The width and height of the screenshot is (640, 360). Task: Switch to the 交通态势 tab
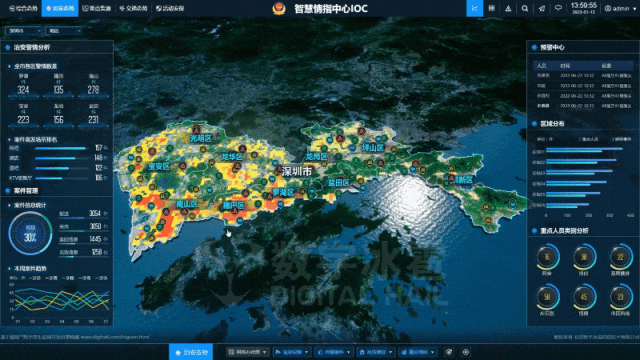133,8
